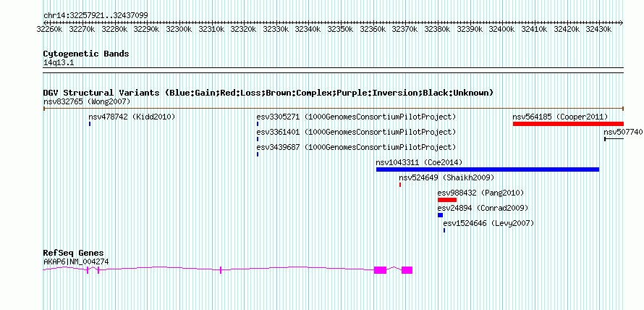This screenshot has height=310, width=644.
Task: Click the 32300k ruler tick label
Action: point(179,29)
